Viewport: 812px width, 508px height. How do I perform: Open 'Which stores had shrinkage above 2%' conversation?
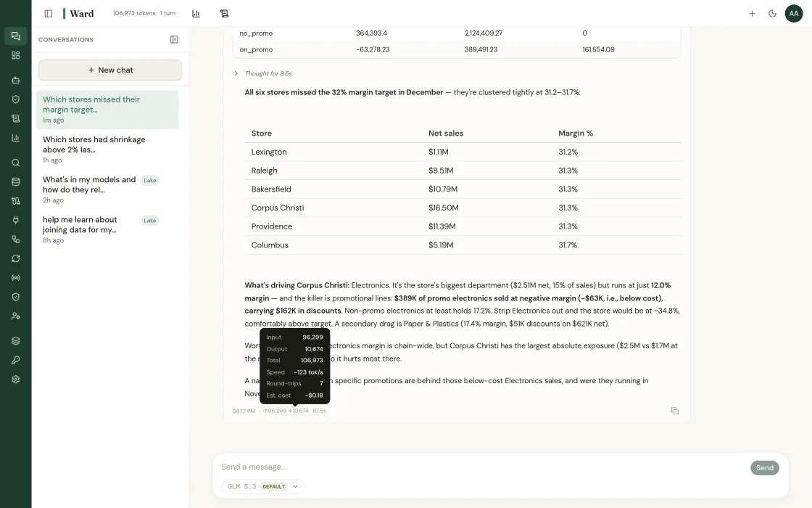[x=108, y=149]
